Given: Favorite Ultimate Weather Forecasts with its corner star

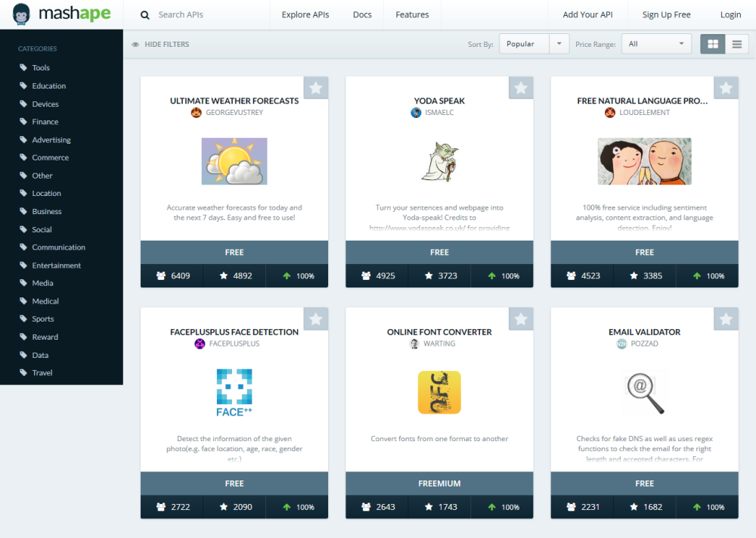Looking at the screenshot, I should coord(316,88).
